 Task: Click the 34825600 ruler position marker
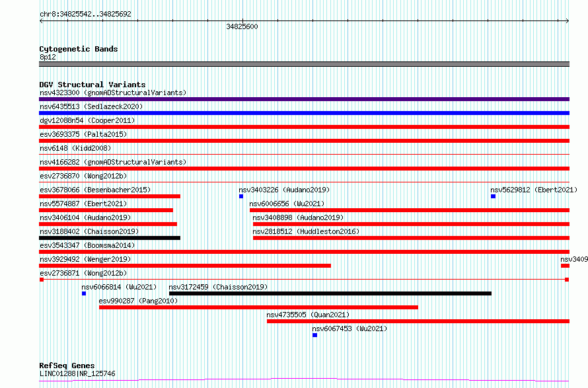[242, 26]
